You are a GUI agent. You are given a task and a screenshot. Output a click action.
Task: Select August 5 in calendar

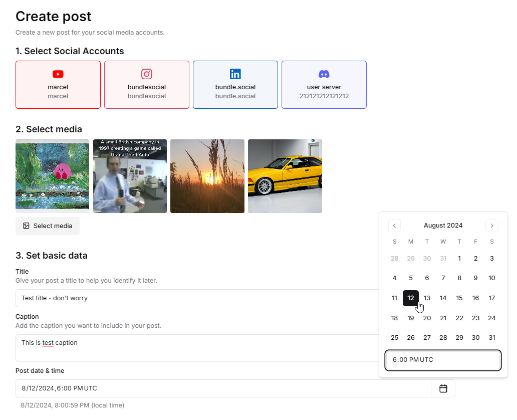pos(411,278)
